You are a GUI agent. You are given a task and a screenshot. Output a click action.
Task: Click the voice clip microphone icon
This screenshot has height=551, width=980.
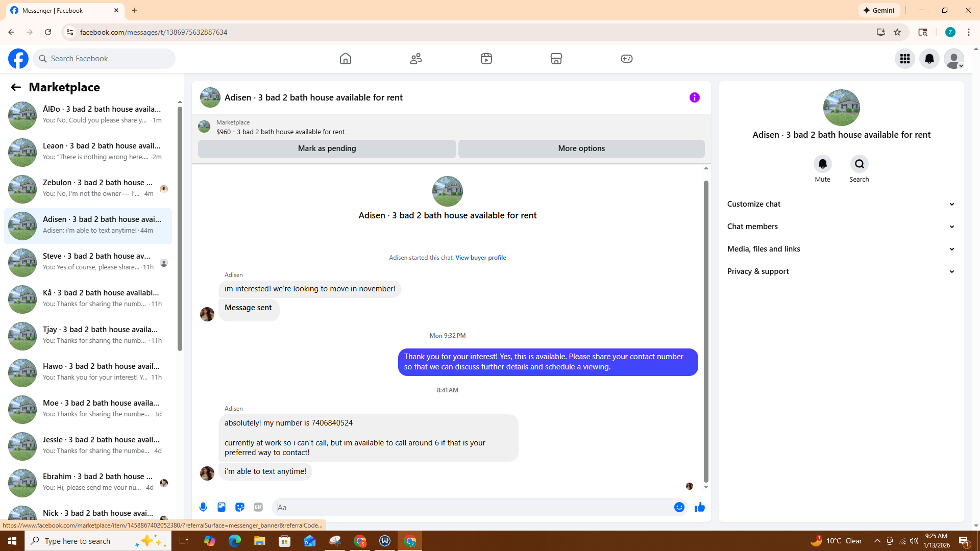pos(203,507)
